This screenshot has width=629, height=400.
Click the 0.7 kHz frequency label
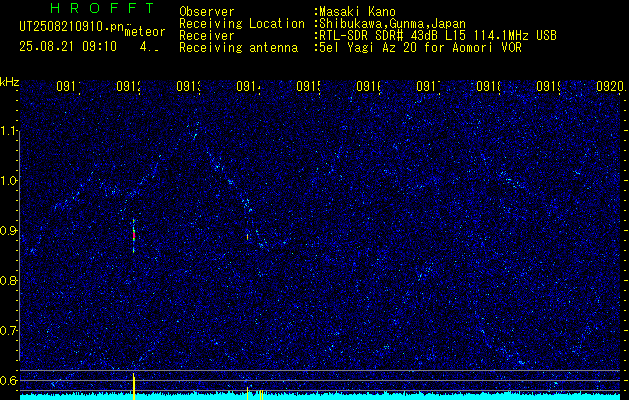click(8, 330)
